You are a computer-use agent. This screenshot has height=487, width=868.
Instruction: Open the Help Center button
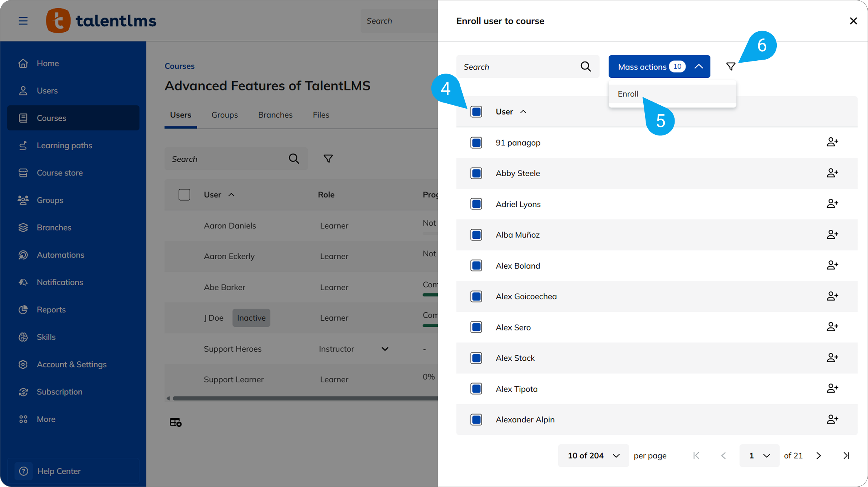(73, 471)
